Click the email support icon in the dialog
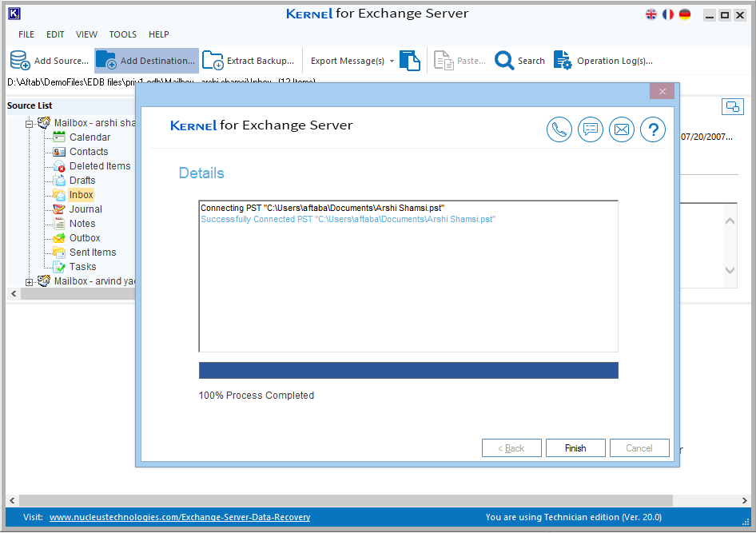This screenshot has width=756, height=533. (x=622, y=129)
